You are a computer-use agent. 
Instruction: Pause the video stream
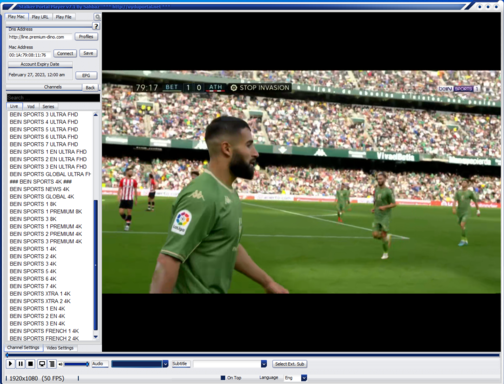(20, 364)
